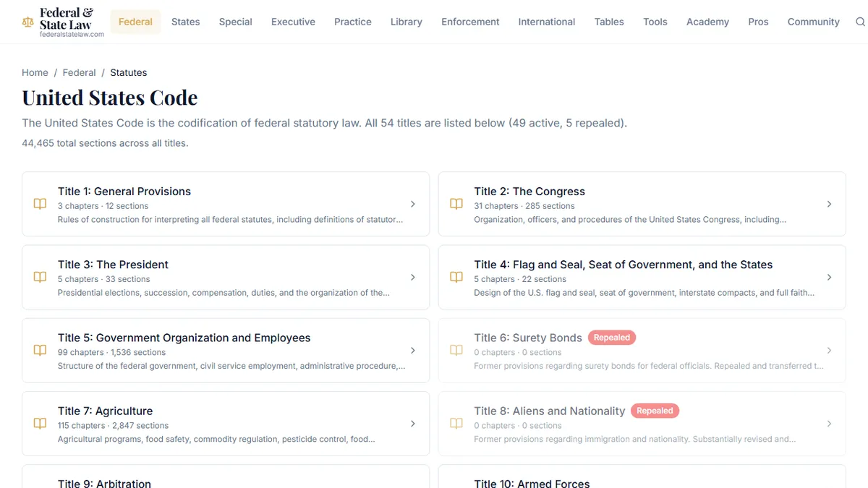Expand Title 6 Surety Bonds chevron
Image resolution: width=868 pixels, height=488 pixels.
pyautogui.click(x=829, y=351)
